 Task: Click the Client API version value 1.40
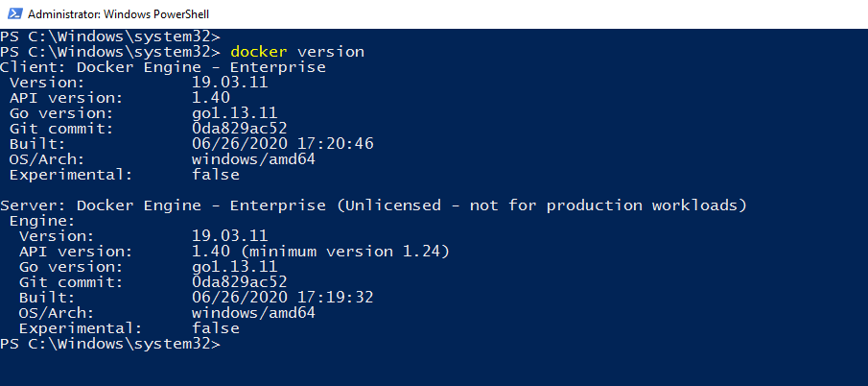pyautogui.click(x=211, y=98)
